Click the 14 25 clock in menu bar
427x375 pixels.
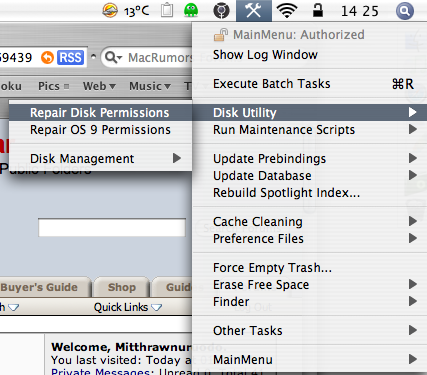tap(360, 11)
